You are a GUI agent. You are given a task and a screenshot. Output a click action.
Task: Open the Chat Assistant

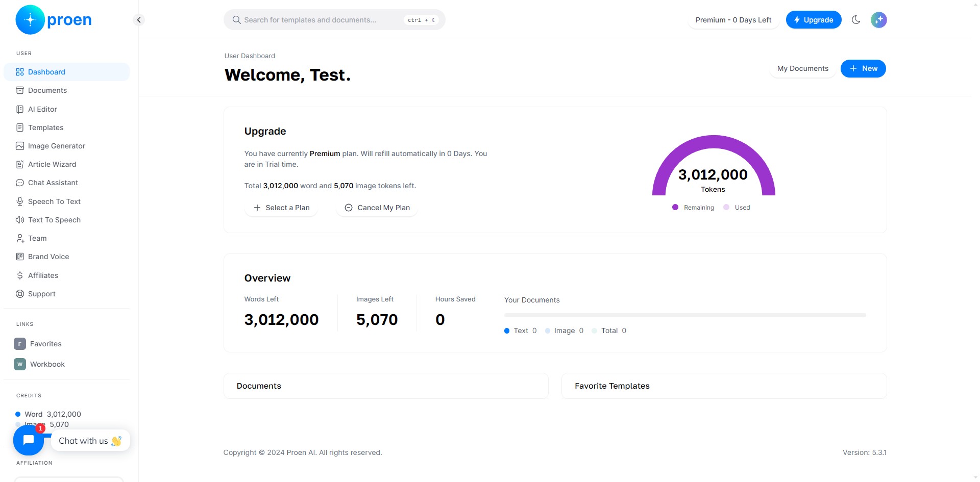tap(53, 183)
